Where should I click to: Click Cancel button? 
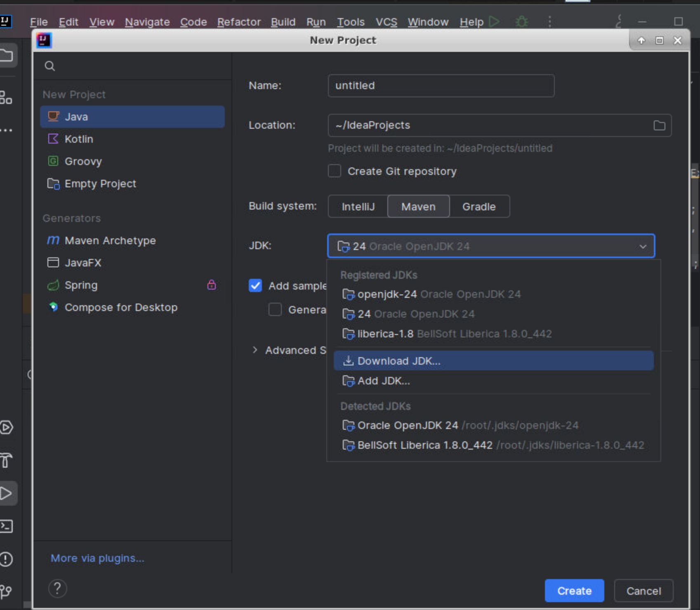tap(643, 591)
